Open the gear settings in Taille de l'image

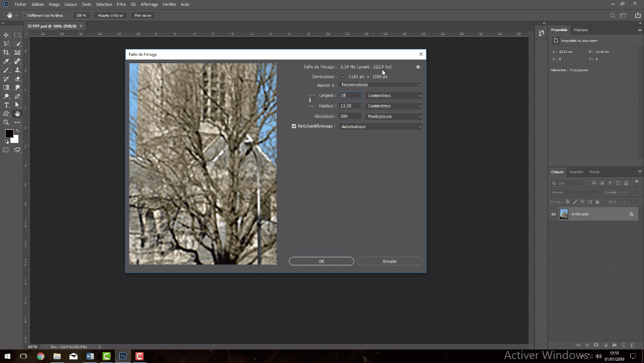418,67
